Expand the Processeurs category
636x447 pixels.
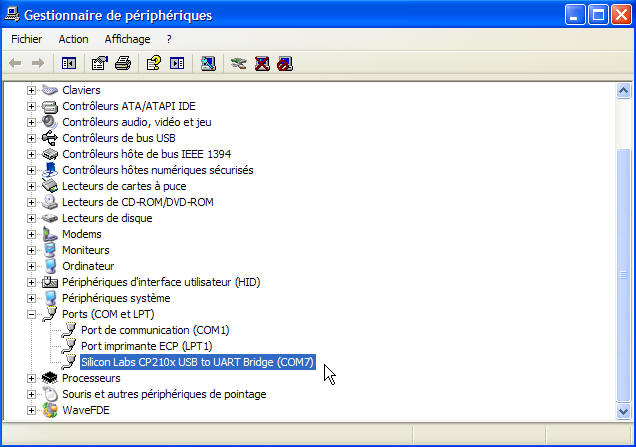coord(32,378)
